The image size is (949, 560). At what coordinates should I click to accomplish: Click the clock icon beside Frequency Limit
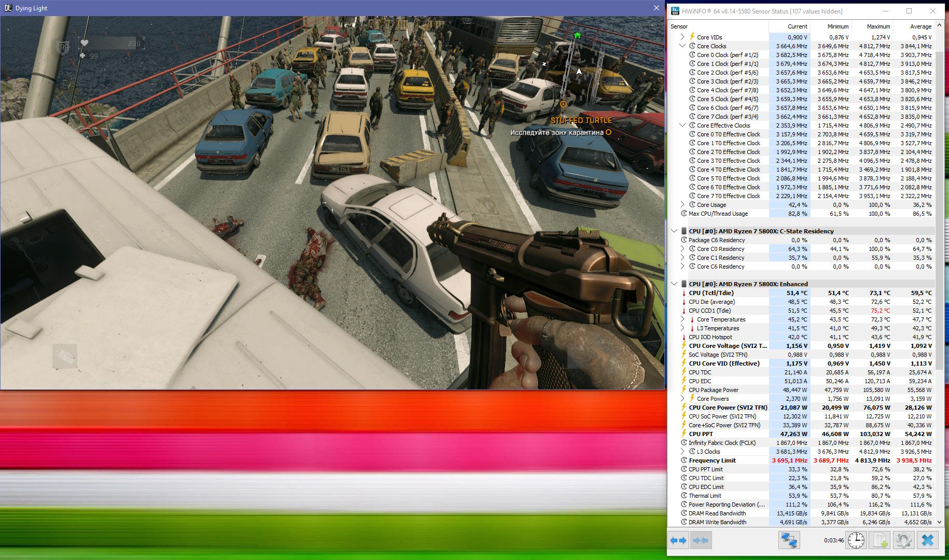(684, 460)
